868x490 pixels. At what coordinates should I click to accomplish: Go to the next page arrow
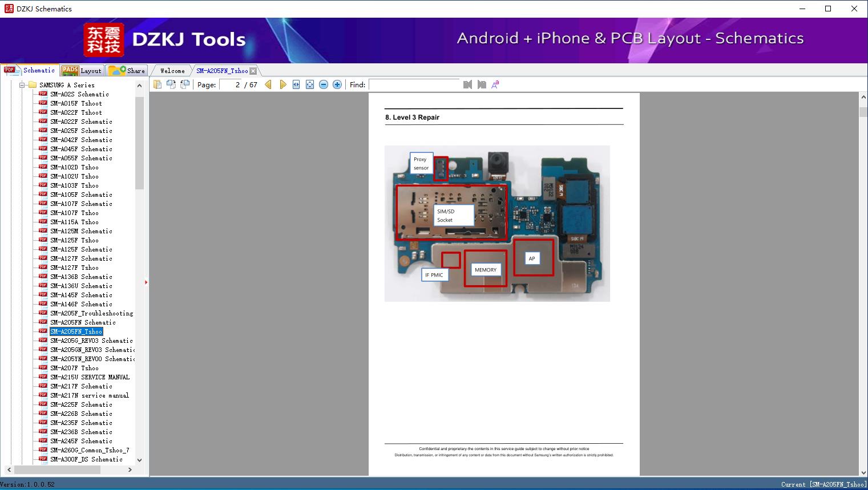(282, 84)
